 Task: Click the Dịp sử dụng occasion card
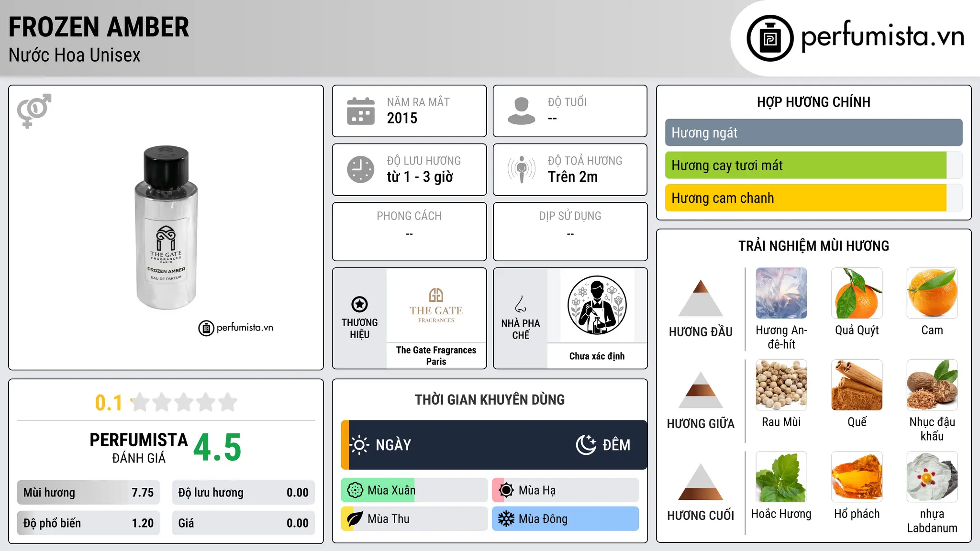pos(570,231)
